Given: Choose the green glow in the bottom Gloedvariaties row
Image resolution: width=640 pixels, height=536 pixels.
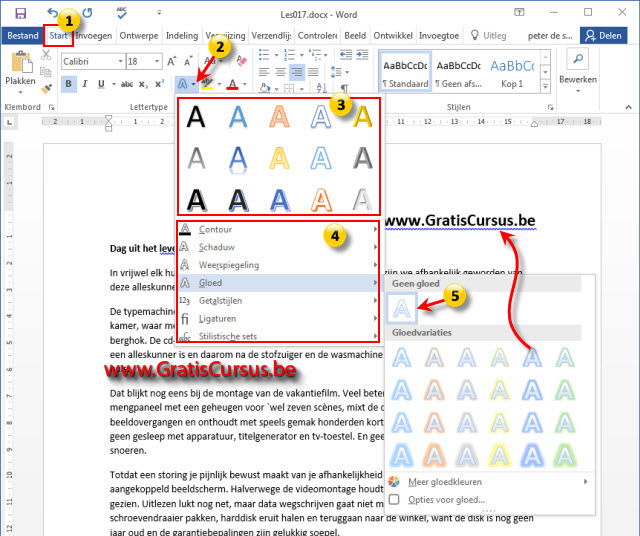Looking at the screenshot, I should click(565, 455).
